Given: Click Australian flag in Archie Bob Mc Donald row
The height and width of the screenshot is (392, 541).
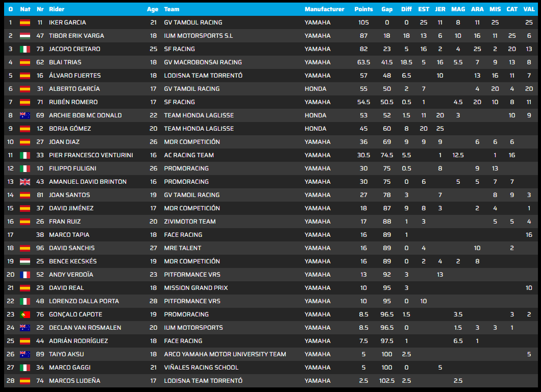Looking at the screenshot, I should click(x=25, y=115).
